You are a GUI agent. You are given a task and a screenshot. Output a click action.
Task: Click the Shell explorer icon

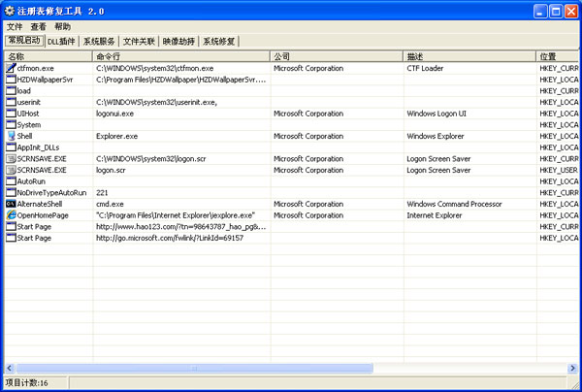[11, 136]
